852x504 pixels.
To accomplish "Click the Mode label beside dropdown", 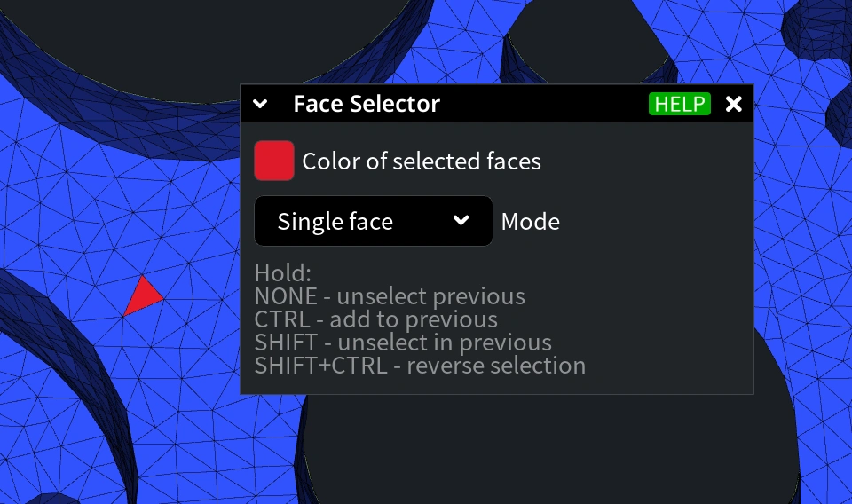I will [531, 222].
